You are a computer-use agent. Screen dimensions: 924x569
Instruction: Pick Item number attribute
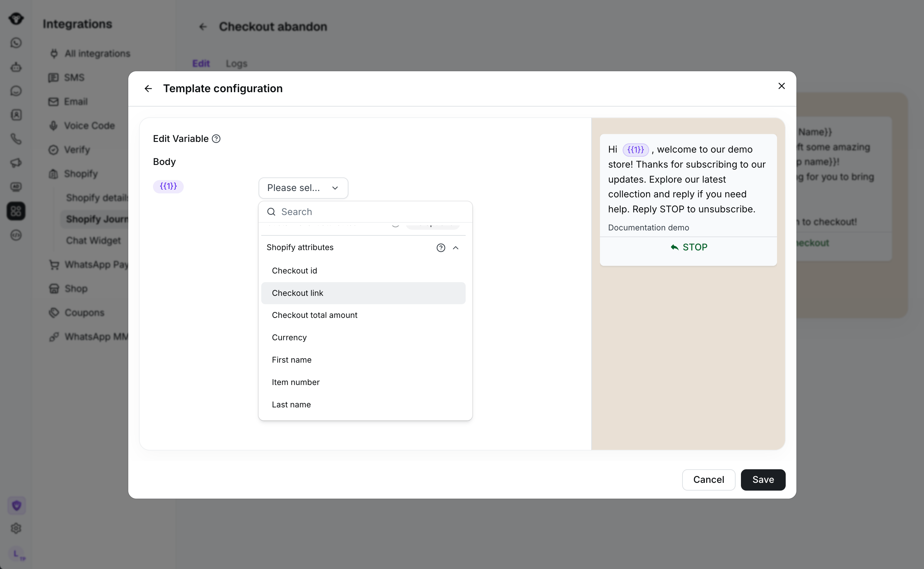(363, 382)
